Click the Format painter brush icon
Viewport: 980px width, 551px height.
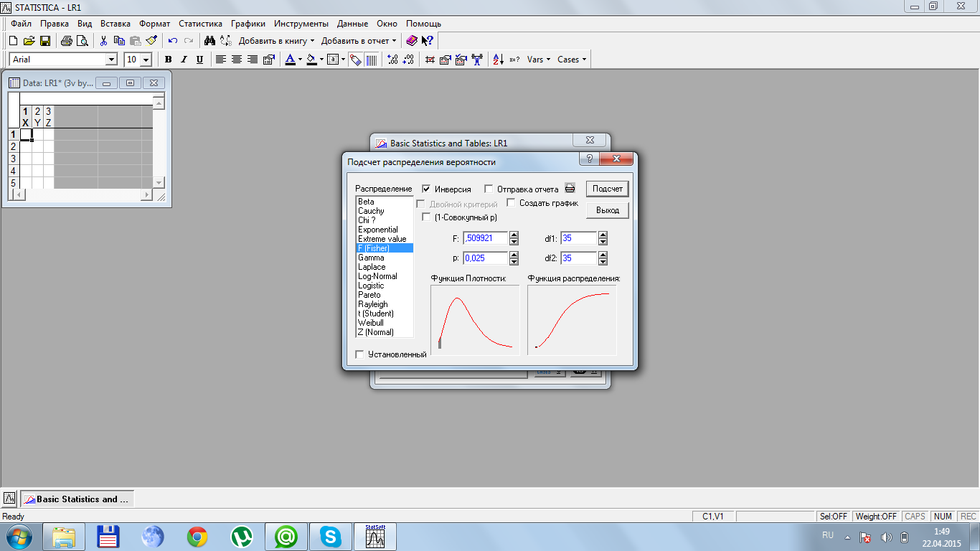click(151, 41)
